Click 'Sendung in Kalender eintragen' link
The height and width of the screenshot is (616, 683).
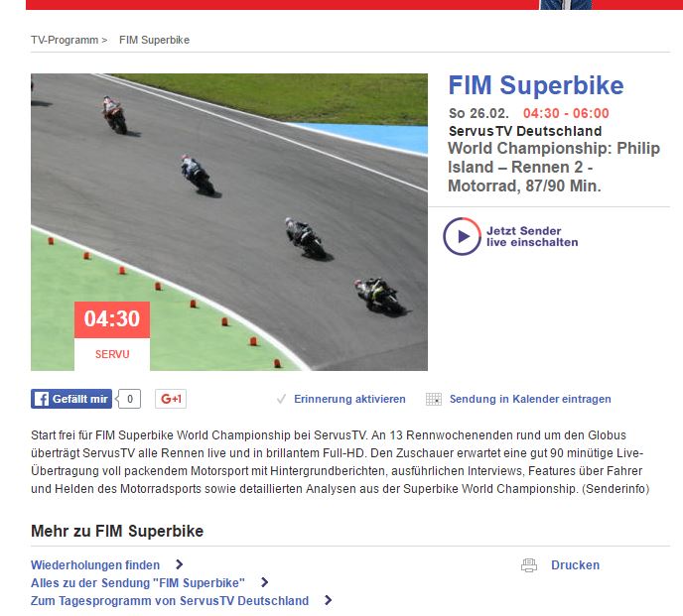530,399
